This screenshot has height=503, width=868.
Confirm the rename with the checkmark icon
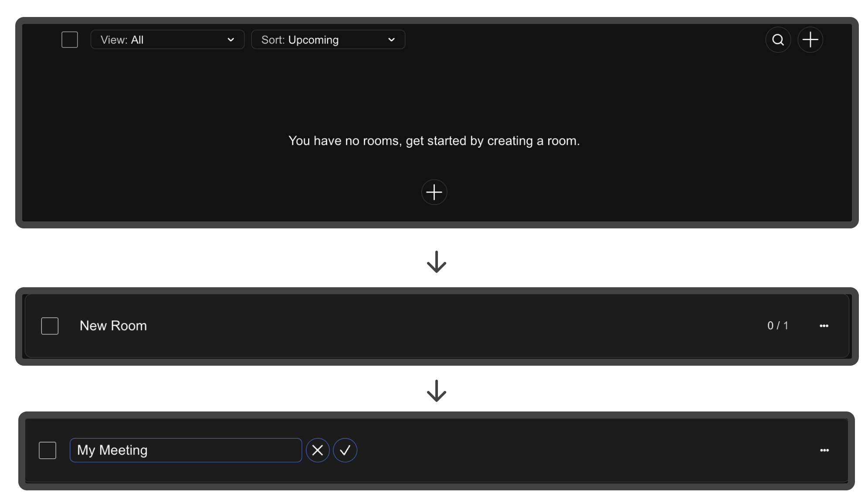click(x=345, y=450)
